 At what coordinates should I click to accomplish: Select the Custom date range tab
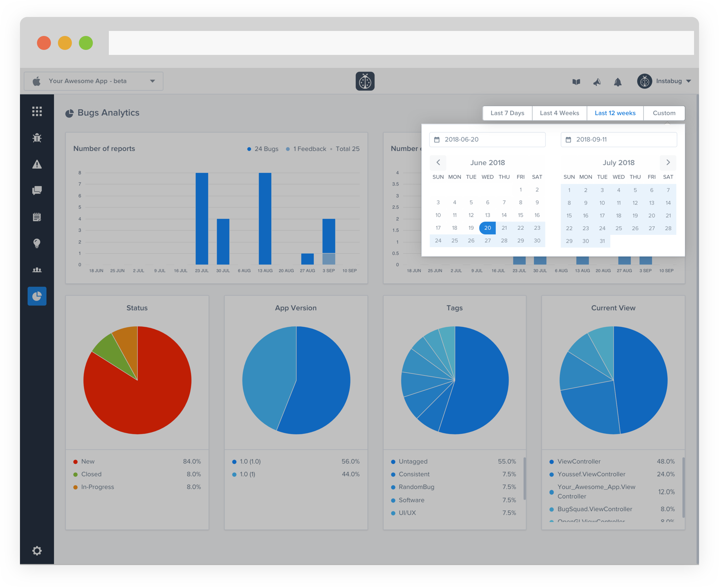point(664,113)
